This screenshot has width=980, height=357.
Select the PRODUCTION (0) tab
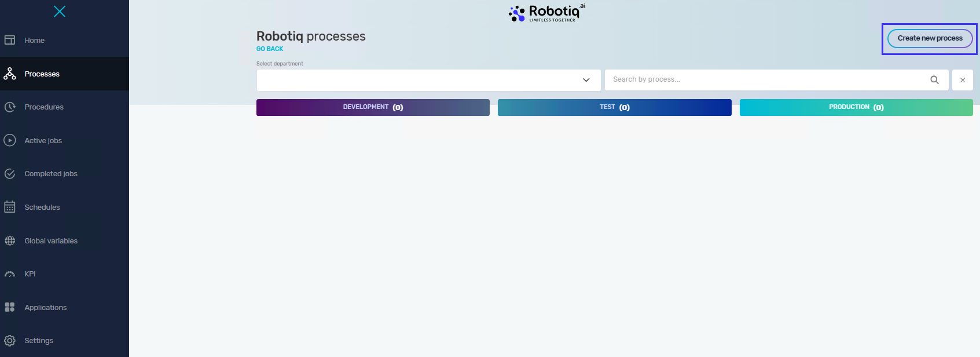pos(856,107)
